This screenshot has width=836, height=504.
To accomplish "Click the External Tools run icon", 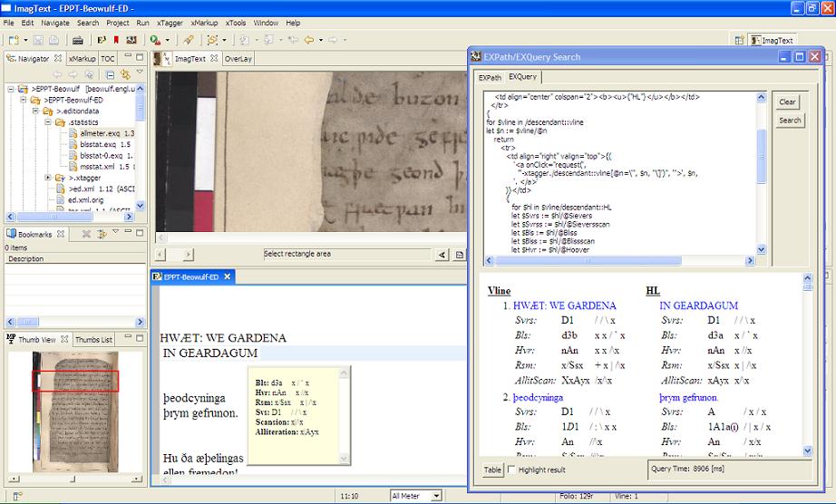I will [x=155, y=40].
